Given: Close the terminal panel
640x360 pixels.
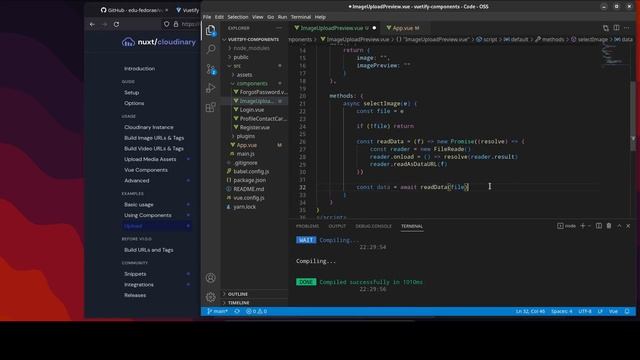Looking at the screenshot, I should tap(628, 226).
